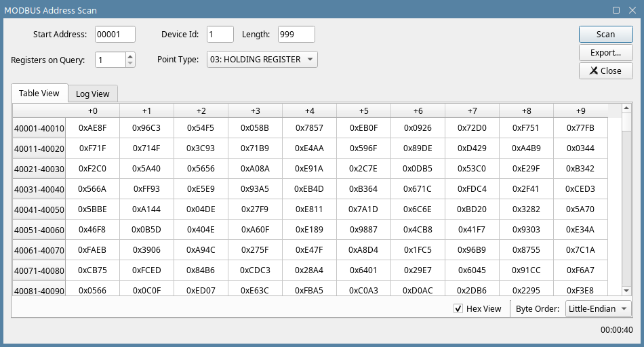Select the +2 column header

click(x=201, y=111)
